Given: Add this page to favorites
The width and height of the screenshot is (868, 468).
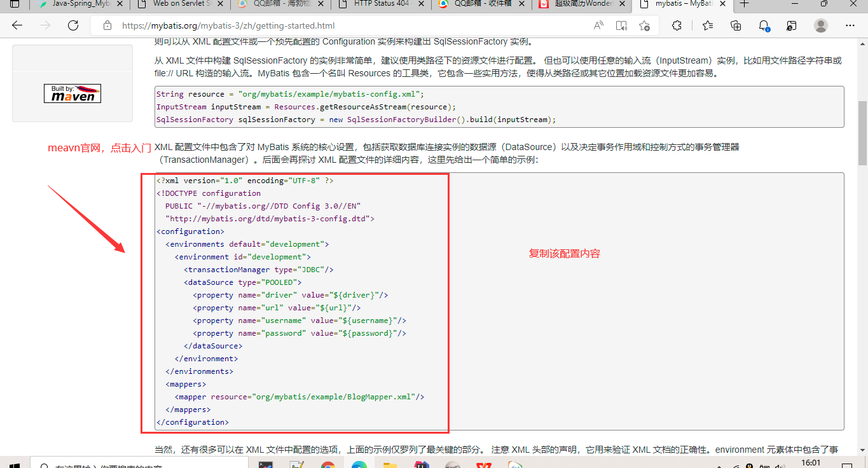Looking at the screenshot, I should (x=644, y=25).
